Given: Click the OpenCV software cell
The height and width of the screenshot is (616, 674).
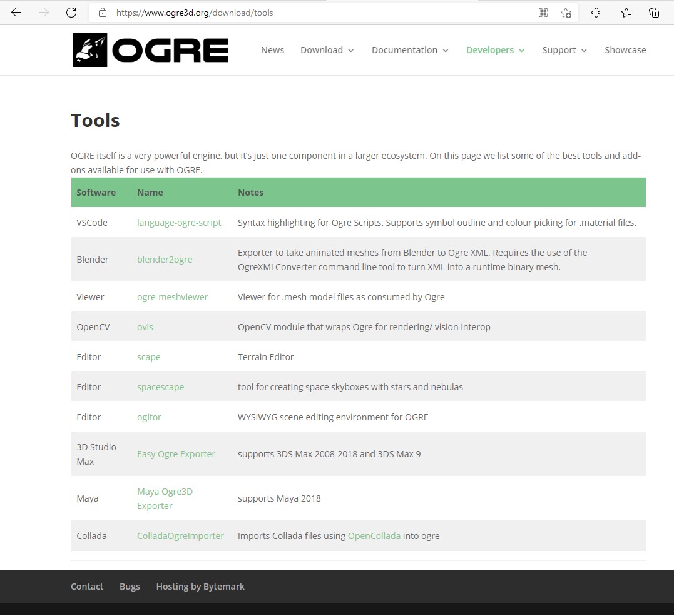Looking at the screenshot, I should pyautogui.click(x=93, y=327).
